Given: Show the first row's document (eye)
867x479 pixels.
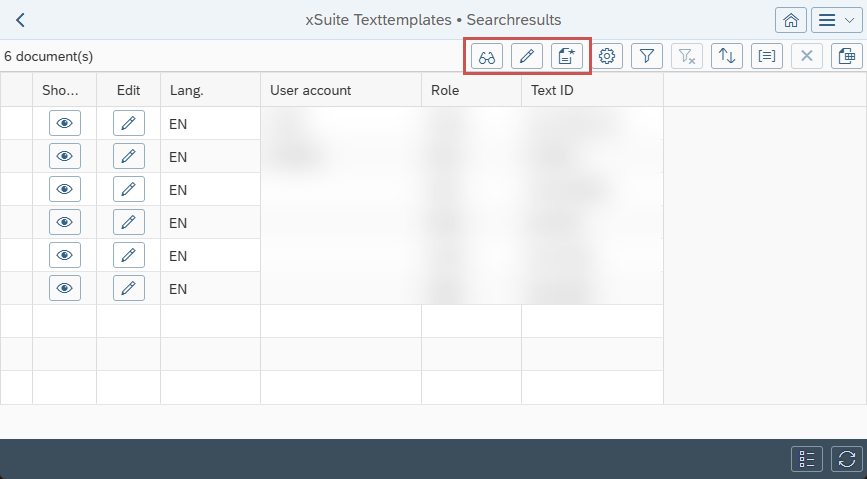Looking at the screenshot, I should pyautogui.click(x=65, y=123).
